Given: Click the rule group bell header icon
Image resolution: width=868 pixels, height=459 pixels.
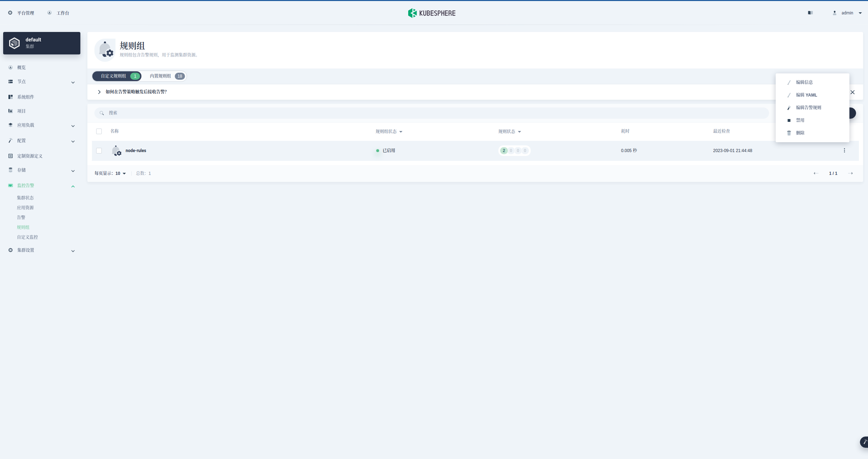Looking at the screenshot, I should pos(105,50).
